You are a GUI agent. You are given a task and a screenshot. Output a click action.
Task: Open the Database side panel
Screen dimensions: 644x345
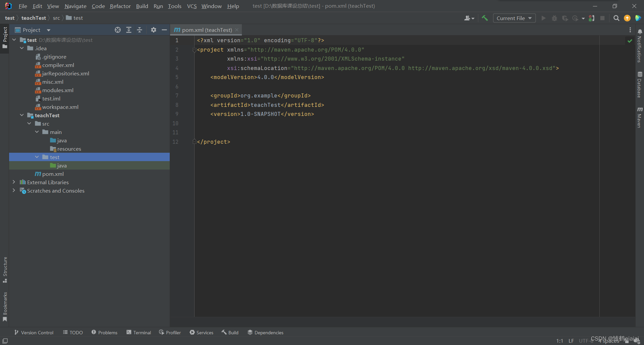pos(640,85)
